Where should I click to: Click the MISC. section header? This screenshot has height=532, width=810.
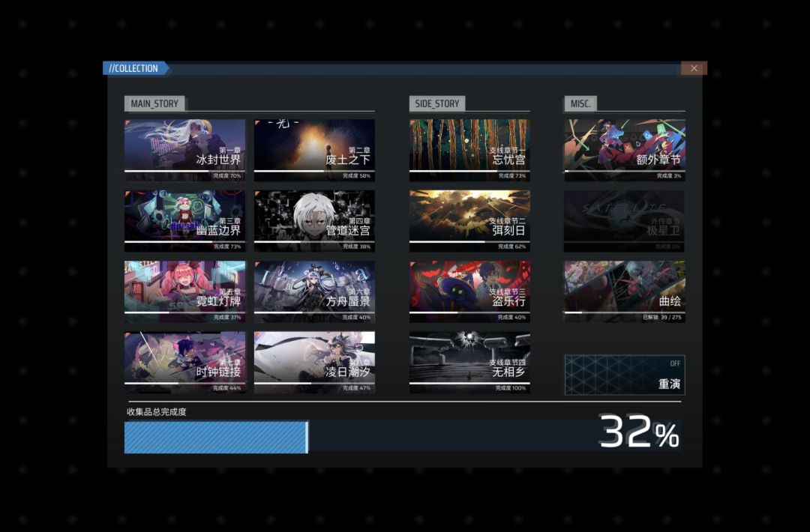tap(580, 103)
